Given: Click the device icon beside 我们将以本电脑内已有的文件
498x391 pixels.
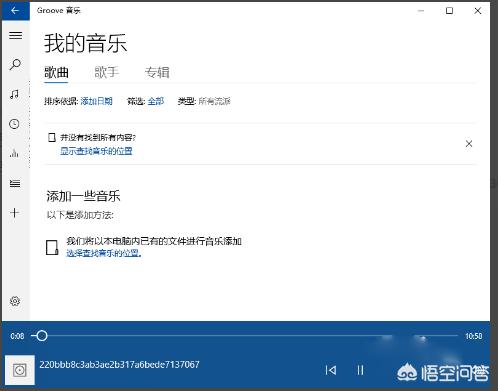Looking at the screenshot, I should 52,247.
